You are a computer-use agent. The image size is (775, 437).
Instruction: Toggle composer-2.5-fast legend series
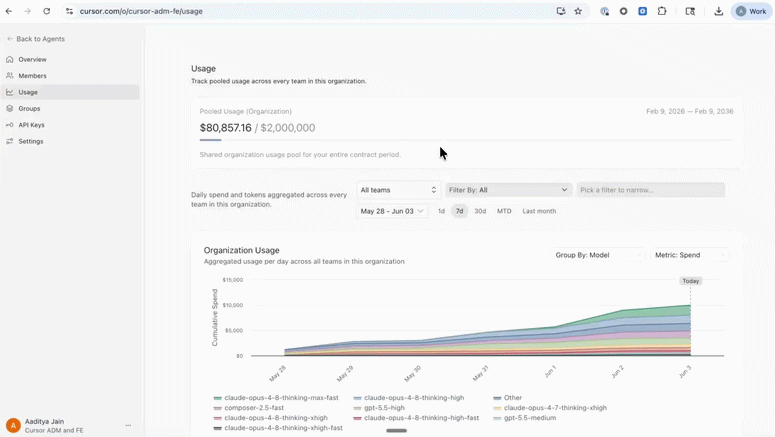pyautogui.click(x=249, y=408)
